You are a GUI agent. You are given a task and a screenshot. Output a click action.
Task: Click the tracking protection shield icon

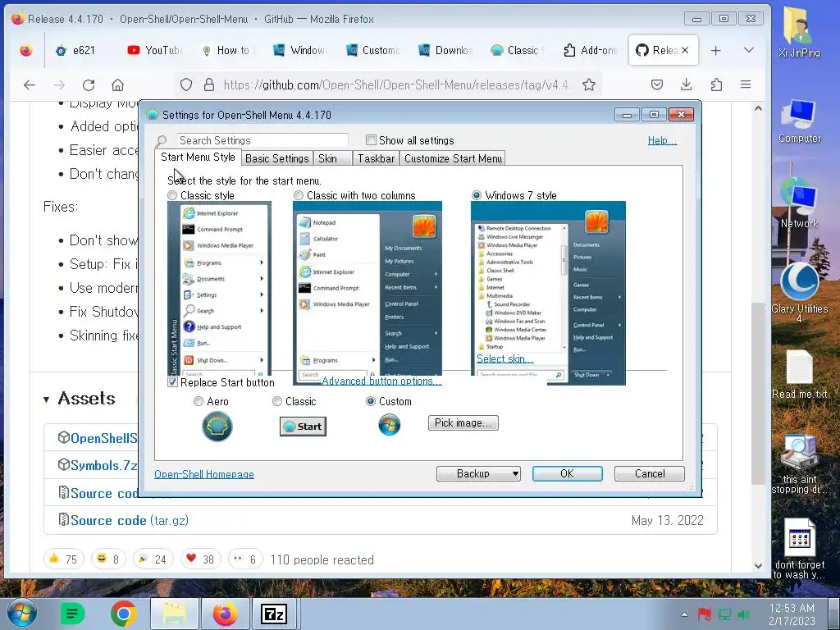[186, 84]
